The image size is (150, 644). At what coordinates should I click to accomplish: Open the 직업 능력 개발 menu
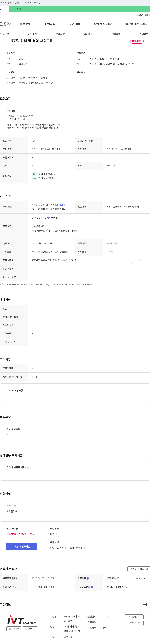coord(102,24)
